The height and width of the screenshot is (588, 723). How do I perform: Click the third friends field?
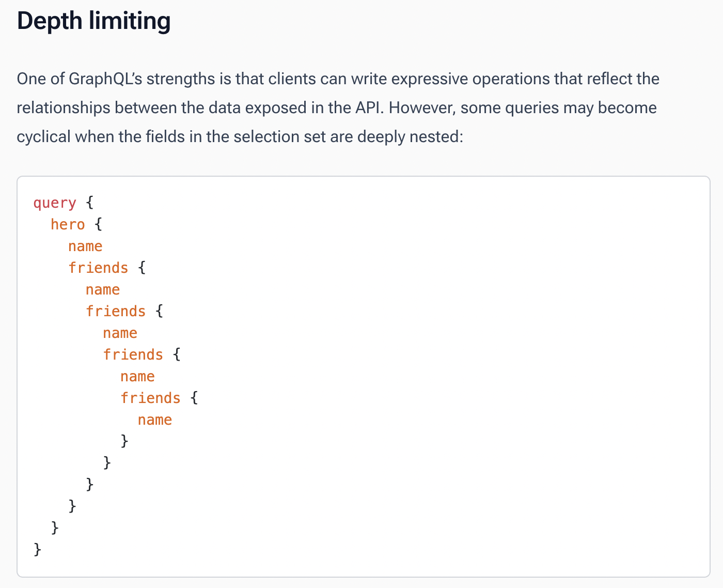pyautogui.click(x=133, y=354)
